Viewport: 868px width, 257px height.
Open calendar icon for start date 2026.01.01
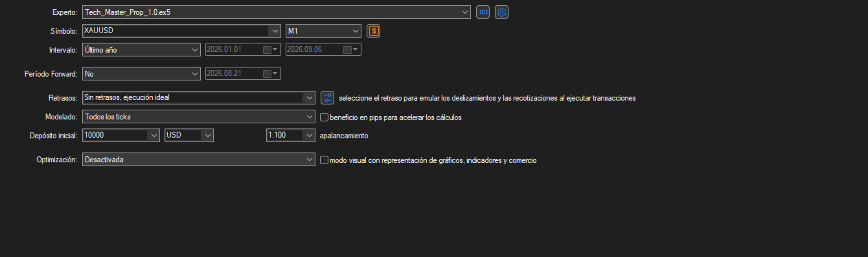coord(270,49)
